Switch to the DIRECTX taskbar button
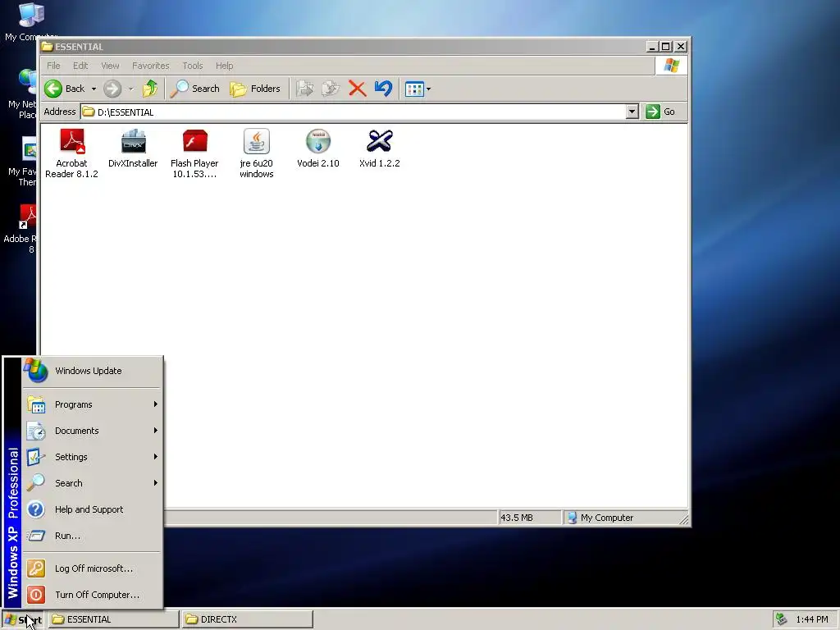This screenshot has height=630, width=840. pos(247,619)
